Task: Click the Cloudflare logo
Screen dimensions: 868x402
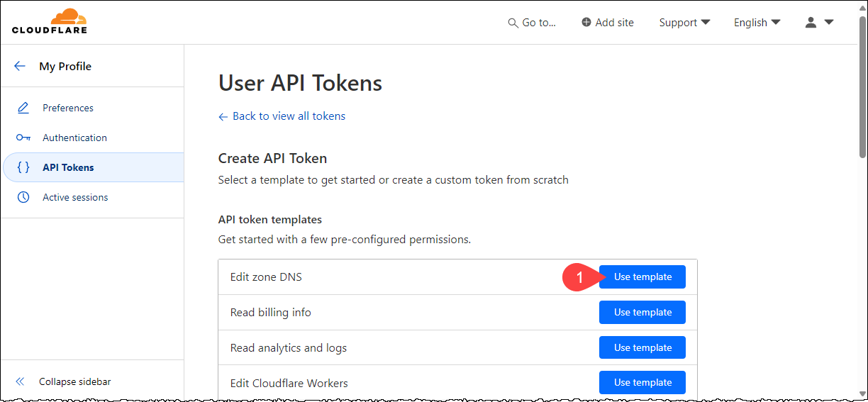Action: [x=49, y=21]
